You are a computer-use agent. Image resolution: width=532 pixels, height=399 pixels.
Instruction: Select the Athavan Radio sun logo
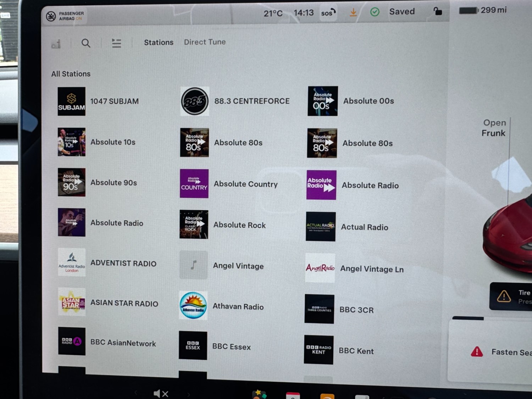193,305
